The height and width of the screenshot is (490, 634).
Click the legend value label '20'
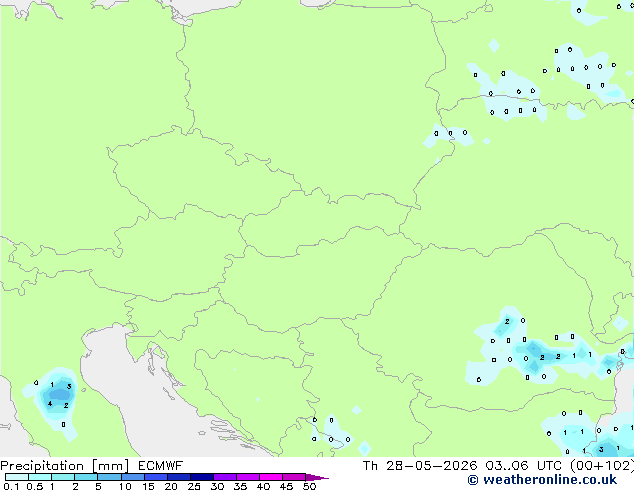click(x=171, y=486)
